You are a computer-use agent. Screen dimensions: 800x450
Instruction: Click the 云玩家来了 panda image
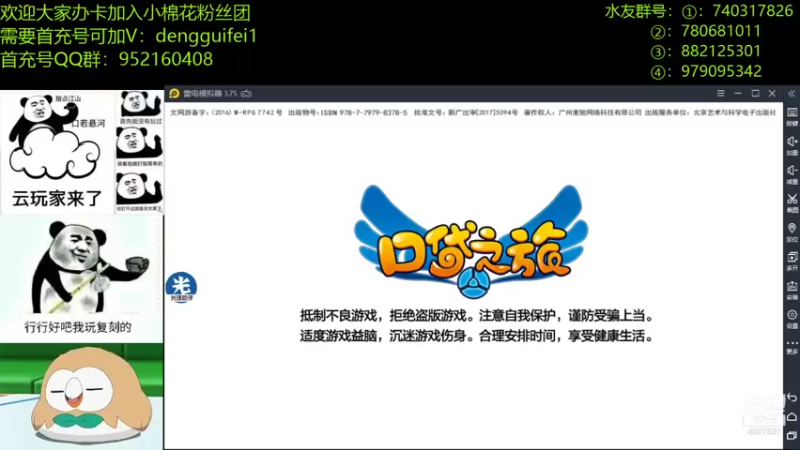(x=57, y=152)
